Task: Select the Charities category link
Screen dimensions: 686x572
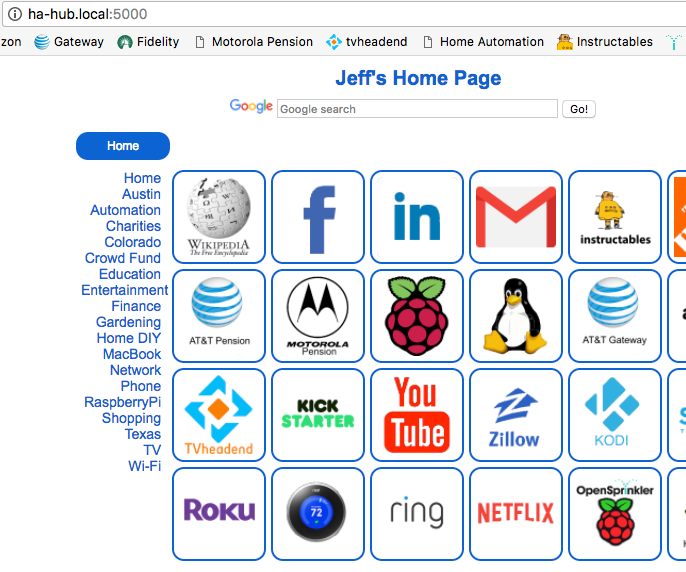Action: click(x=133, y=226)
